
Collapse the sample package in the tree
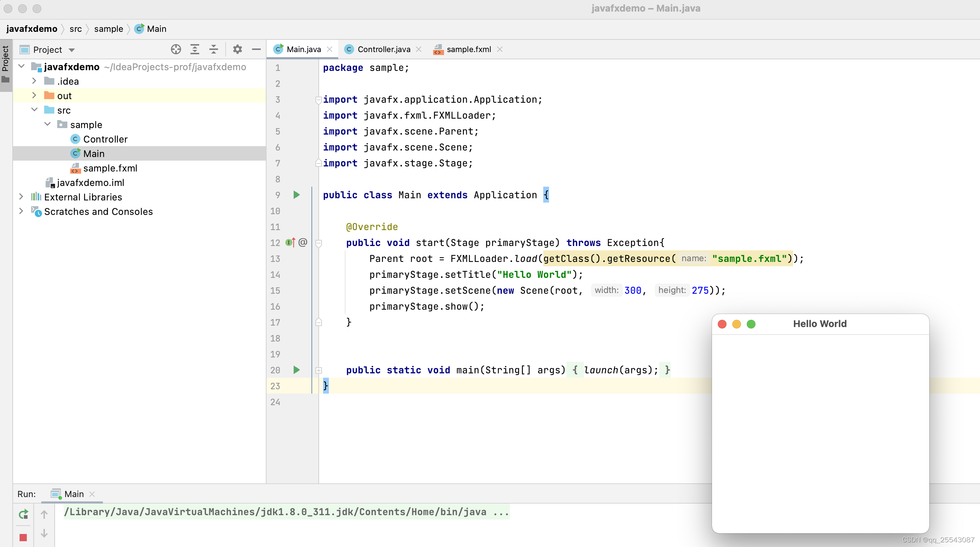point(47,124)
